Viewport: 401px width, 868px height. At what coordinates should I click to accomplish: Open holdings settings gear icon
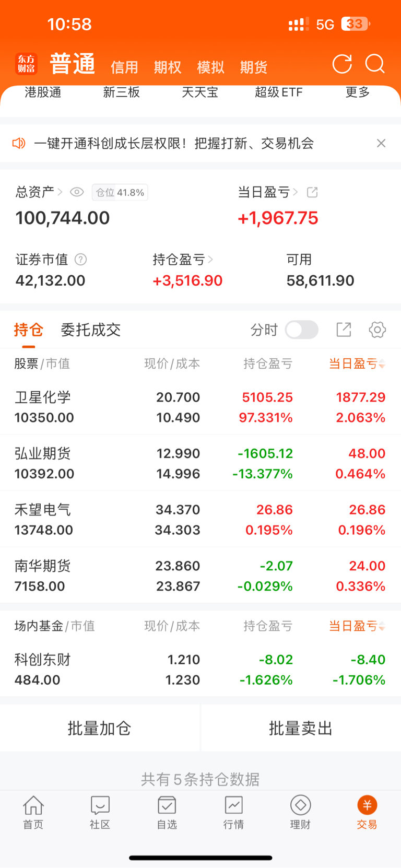pos(377,330)
